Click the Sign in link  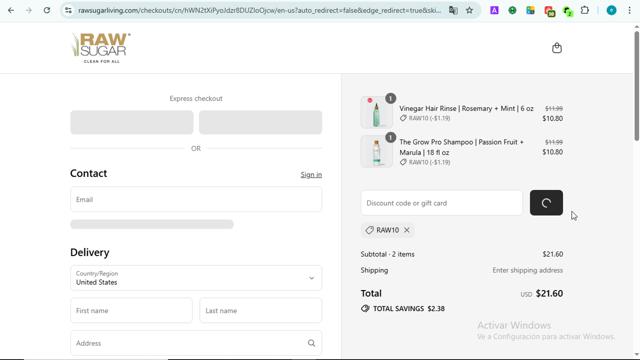coord(311,175)
